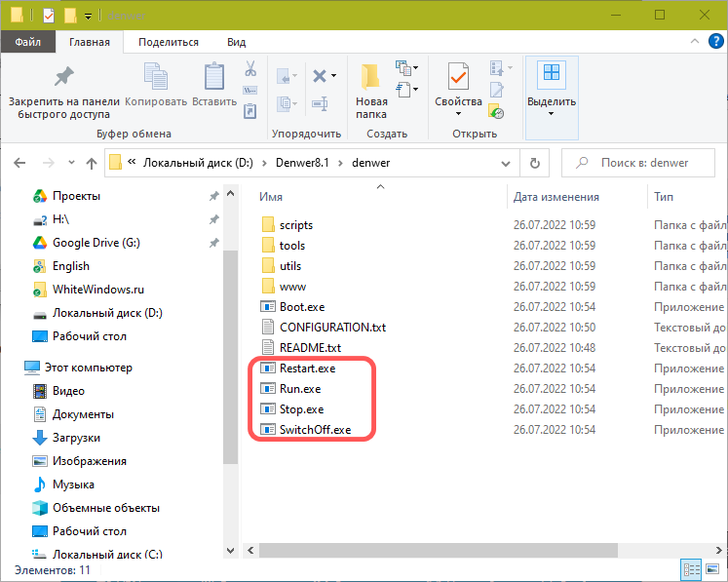Click the red X Delete icon
This screenshot has width=728, height=582.
click(319, 76)
